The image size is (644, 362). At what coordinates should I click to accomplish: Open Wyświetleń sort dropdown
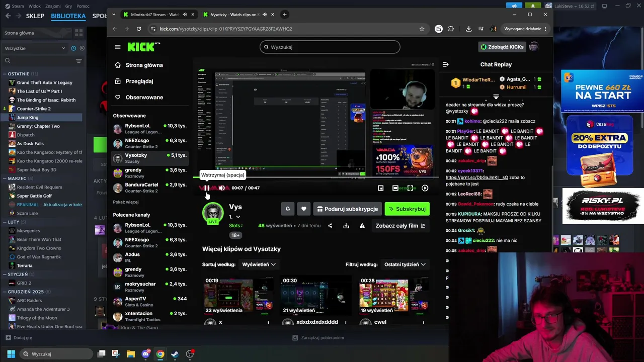pos(259,264)
